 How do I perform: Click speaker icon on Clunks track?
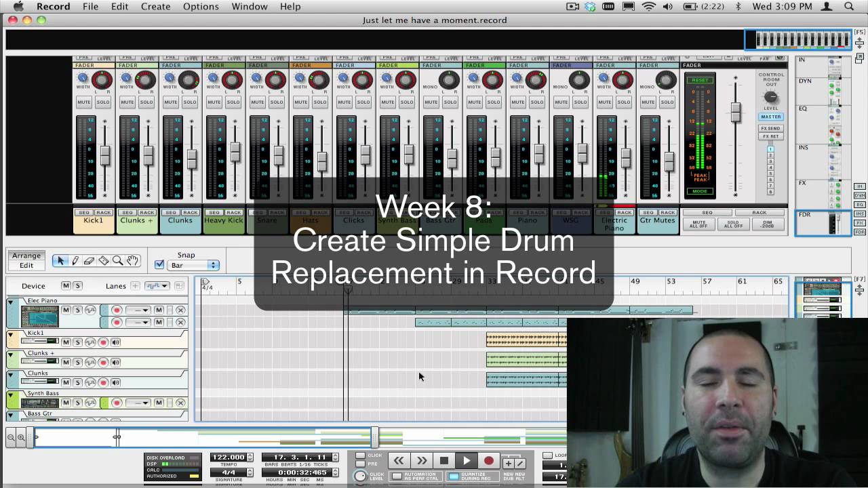(115, 382)
